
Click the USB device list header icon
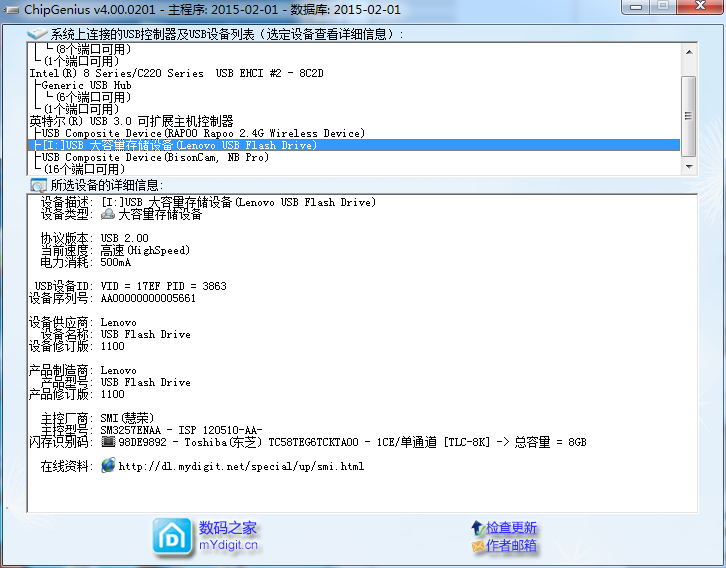[x=37, y=33]
